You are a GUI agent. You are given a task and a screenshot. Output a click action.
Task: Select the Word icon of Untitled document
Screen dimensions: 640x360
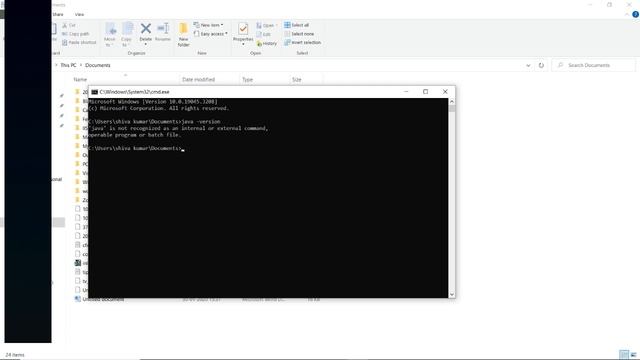pos(78,299)
